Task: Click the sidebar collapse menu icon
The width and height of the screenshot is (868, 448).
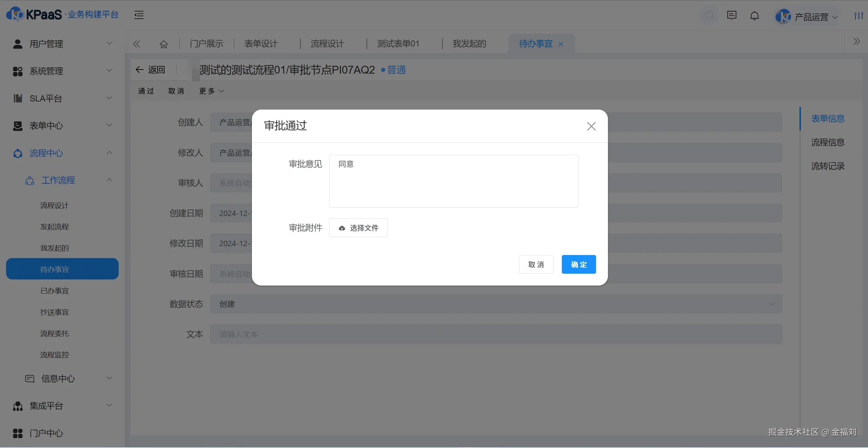Action: click(139, 15)
